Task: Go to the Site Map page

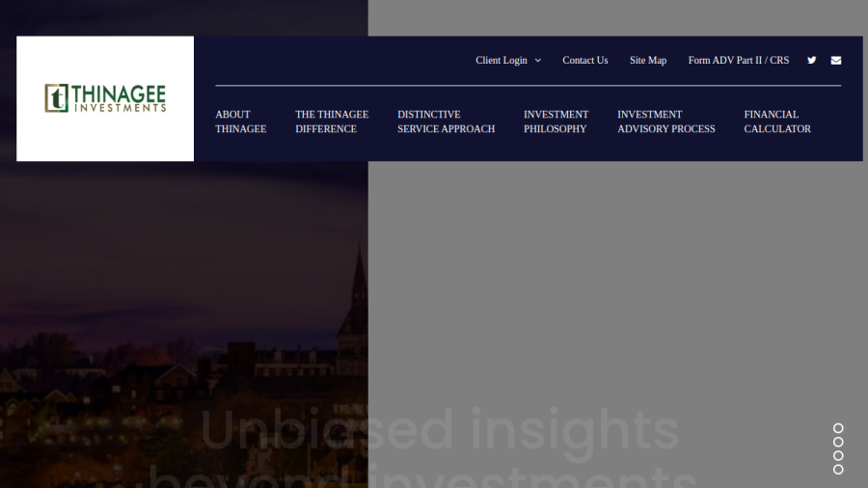Action: coord(648,61)
